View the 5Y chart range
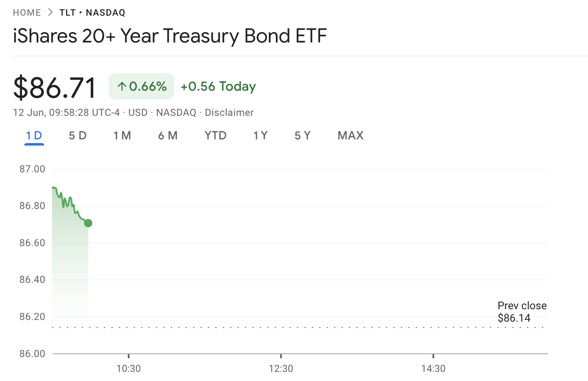The image size is (588, 381). [303, 136]
